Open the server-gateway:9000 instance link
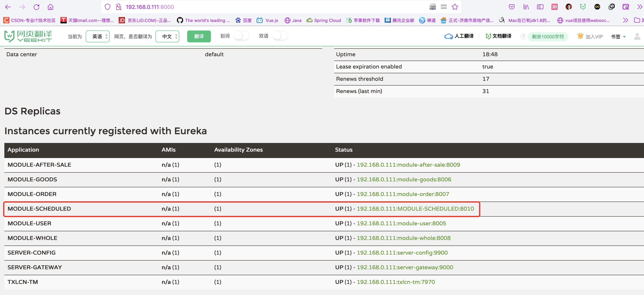Image resolution: width=644 pixels, height=295 pixels. pyautogui.click(x=405, y=267)
